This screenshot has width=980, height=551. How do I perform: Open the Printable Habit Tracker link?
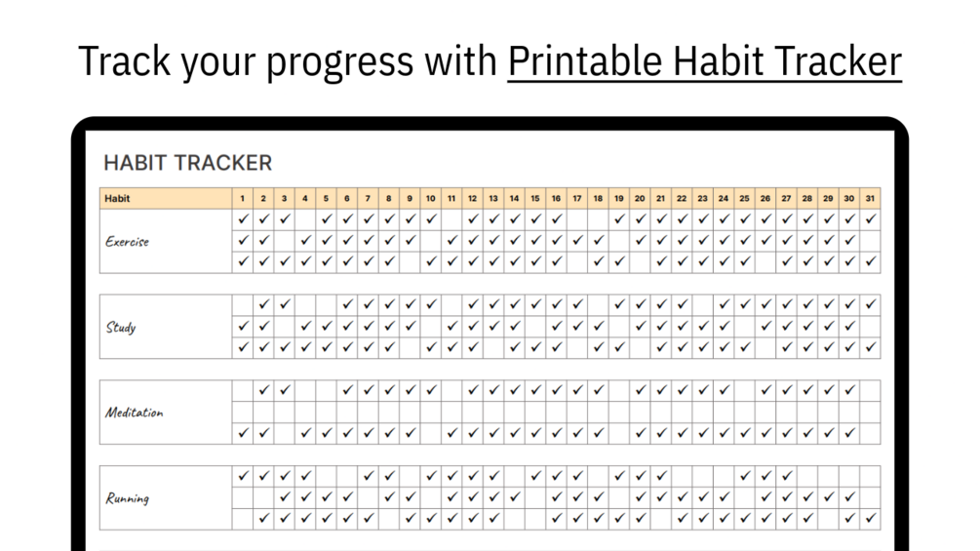[x=704, y=62]
